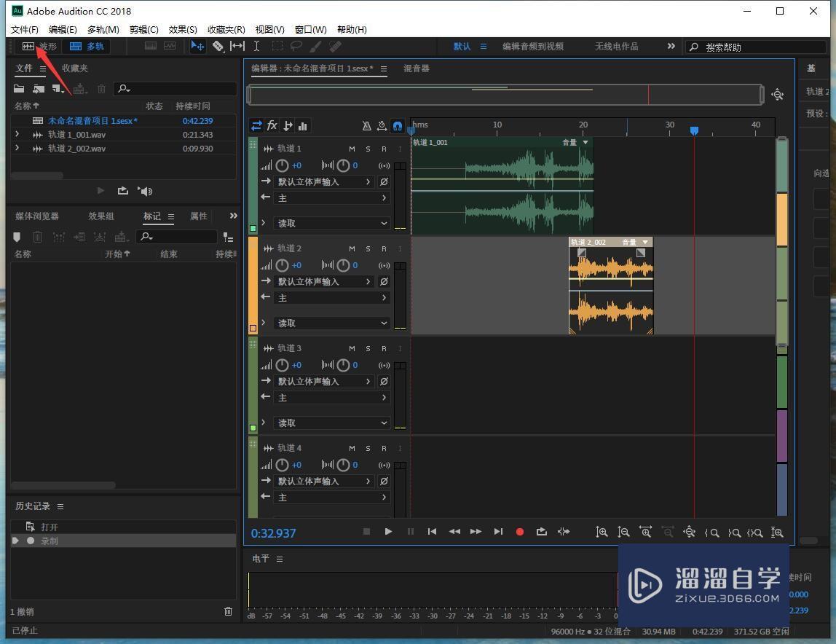This screenshot has height=644, width=836.
Task: Mute Track 1 with M button
Action: pyautogui.click(x=352, y=149)
